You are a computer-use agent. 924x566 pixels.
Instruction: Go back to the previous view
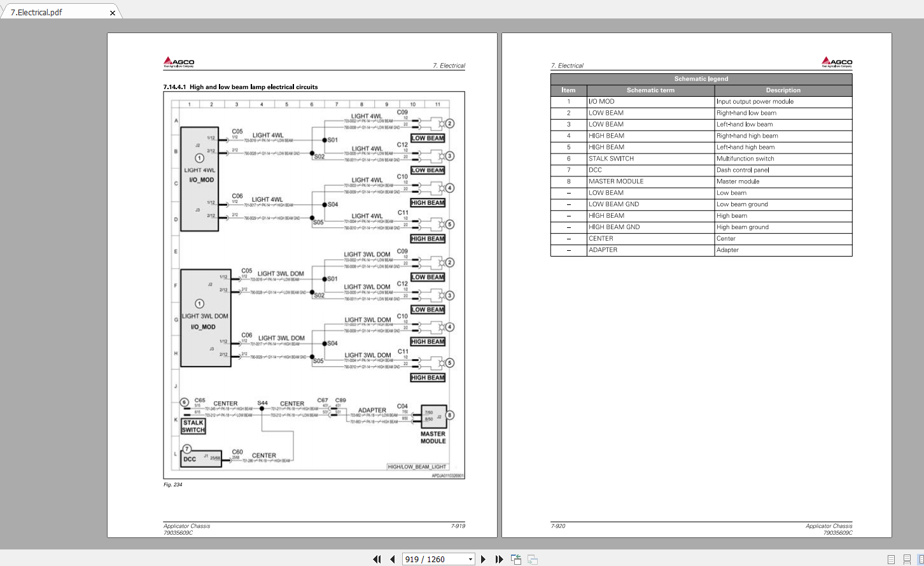coord(516,560)
